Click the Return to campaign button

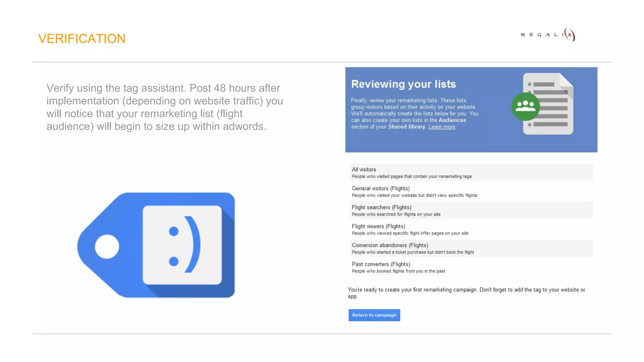[x=374, y=315]
